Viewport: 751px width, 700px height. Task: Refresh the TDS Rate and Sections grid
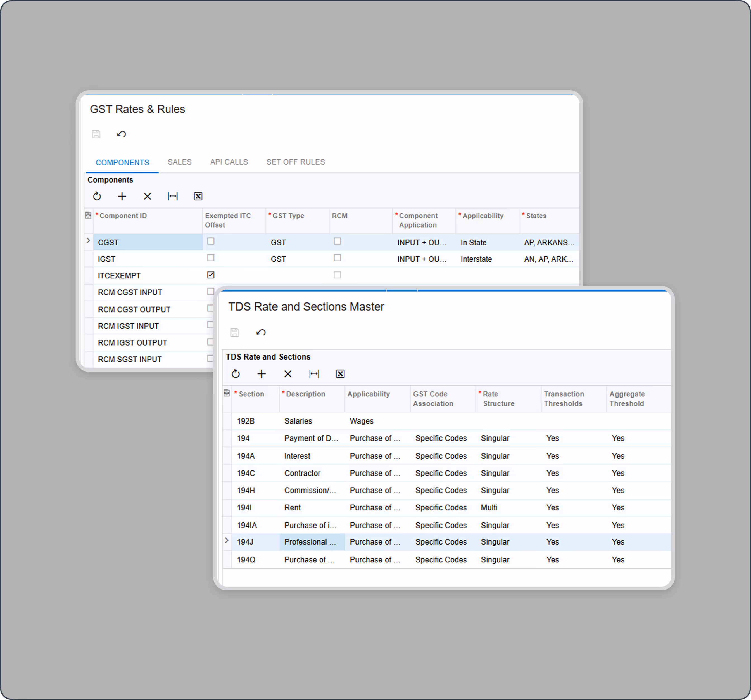tap(236, 374)
